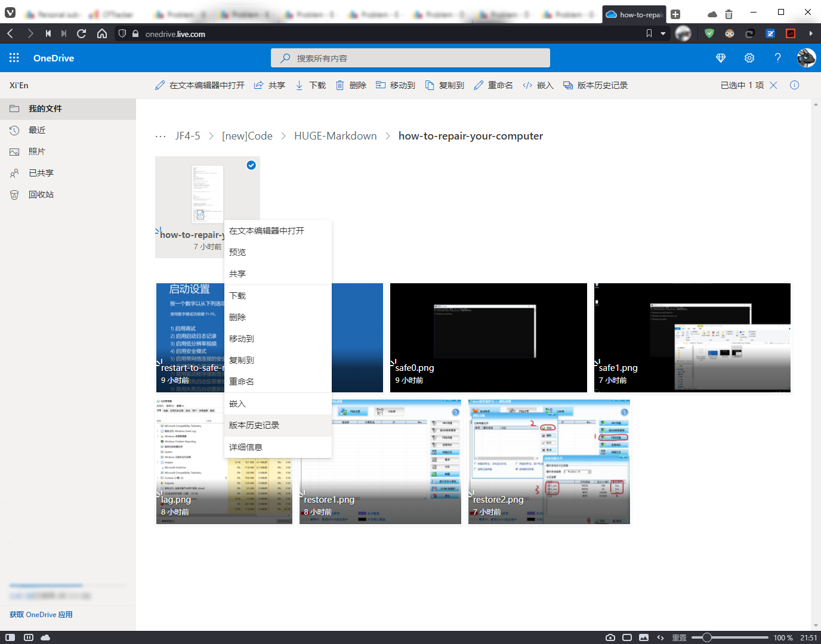Focus the 搜索所有内容 search box

point(410,58)
